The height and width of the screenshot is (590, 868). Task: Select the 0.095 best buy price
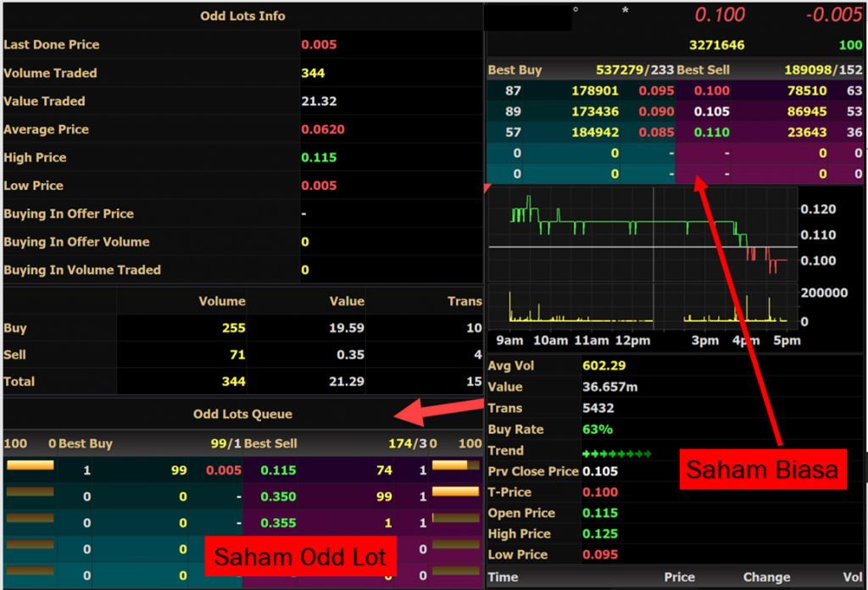tap(656, 91)
